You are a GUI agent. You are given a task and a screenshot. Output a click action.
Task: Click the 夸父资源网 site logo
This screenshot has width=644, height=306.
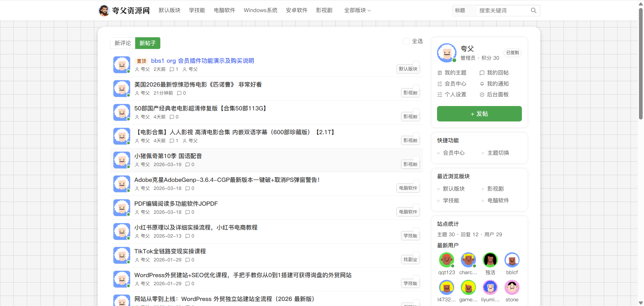coord(124,10)
